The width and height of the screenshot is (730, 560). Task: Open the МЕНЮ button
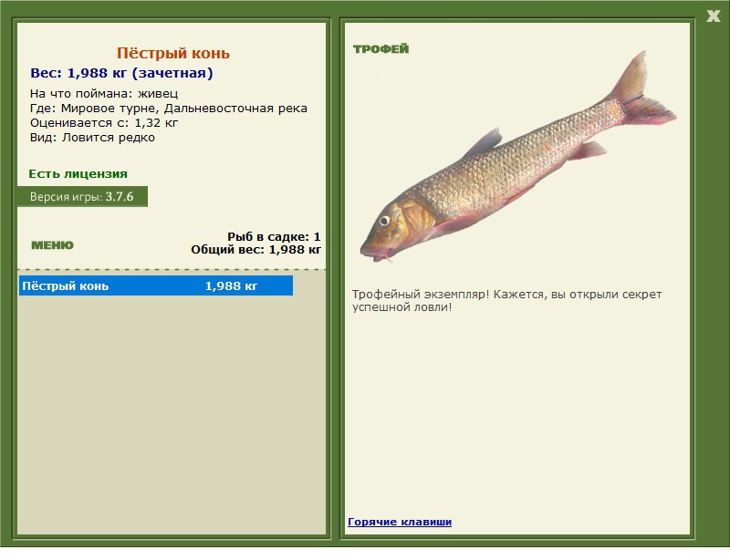pyautogui.click(x=53, y=245)
